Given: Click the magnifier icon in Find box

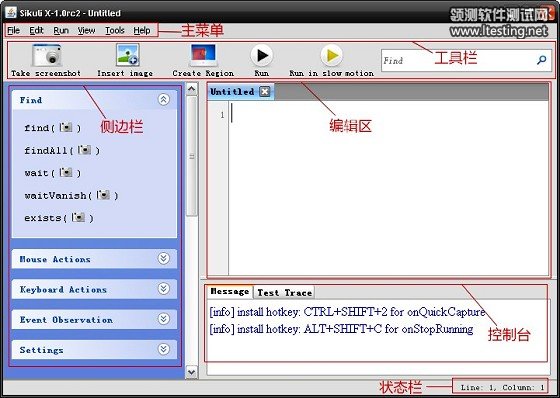Looking at the screenshot, I should point(541,60).
